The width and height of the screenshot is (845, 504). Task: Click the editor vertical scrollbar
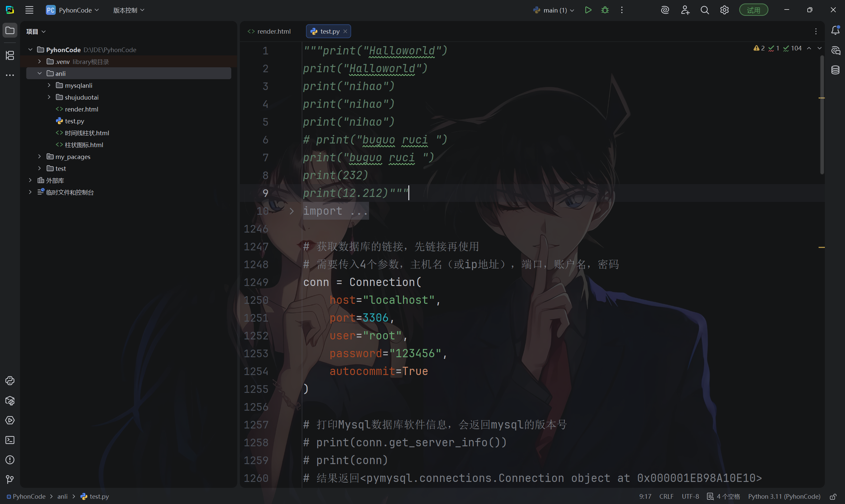(x=822, y=115)
